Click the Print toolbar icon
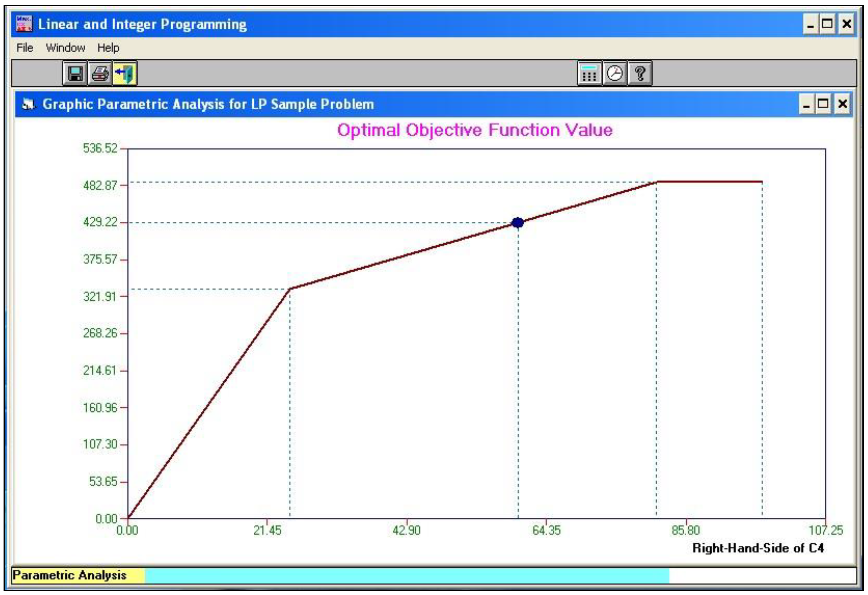Viewport: 868px width, 595px height. pos(100,73)
